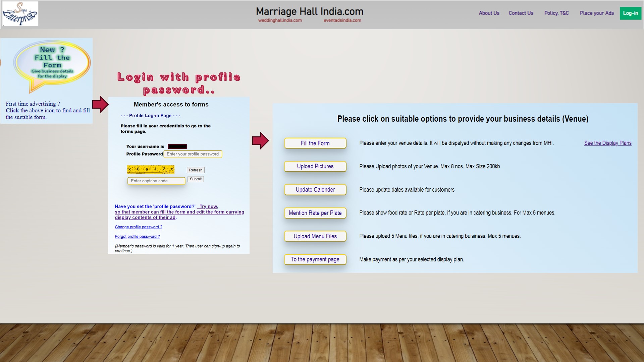Open eventadsindia.com link
The image size is (644, 362).
coord(342,20)
